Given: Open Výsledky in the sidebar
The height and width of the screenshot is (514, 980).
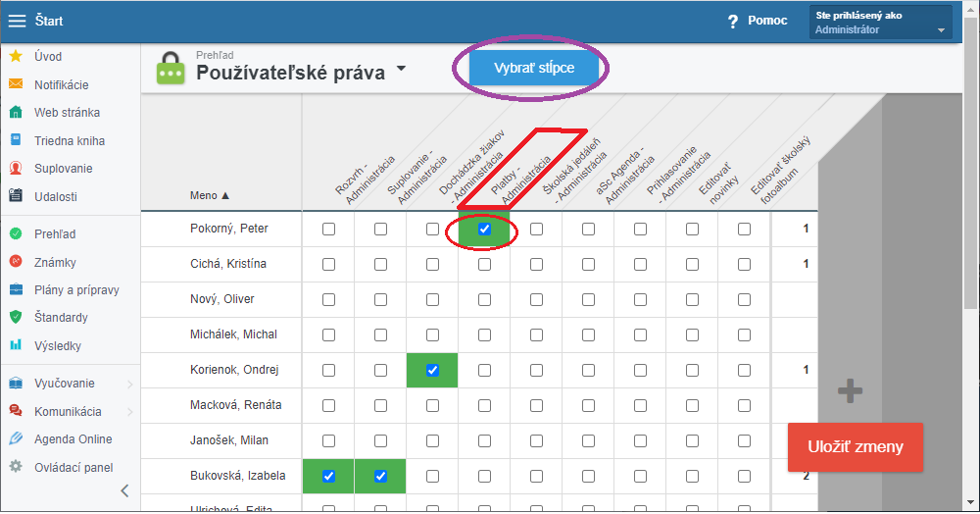Looking at the screenshot, I should tap(58, 346).
